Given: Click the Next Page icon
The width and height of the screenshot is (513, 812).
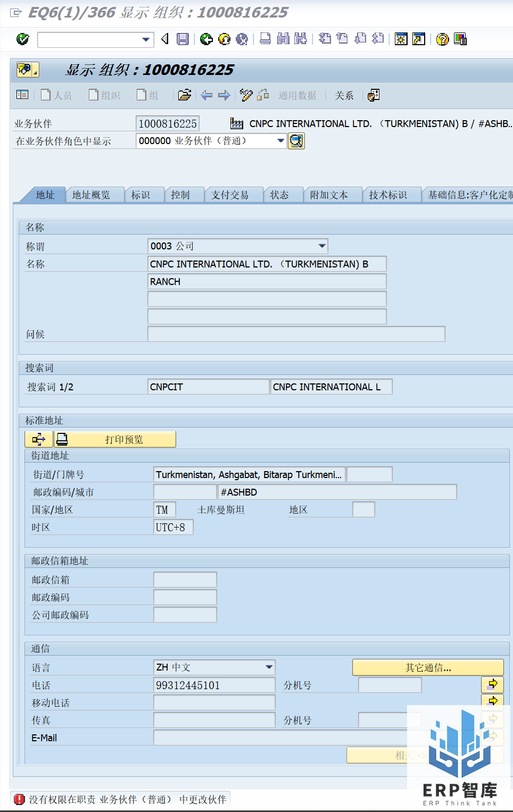Looking at the screenshot, I should pos(360,39).
